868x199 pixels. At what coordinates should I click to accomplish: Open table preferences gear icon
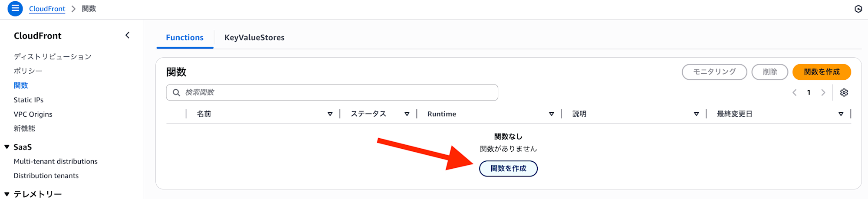coord(844,92)
